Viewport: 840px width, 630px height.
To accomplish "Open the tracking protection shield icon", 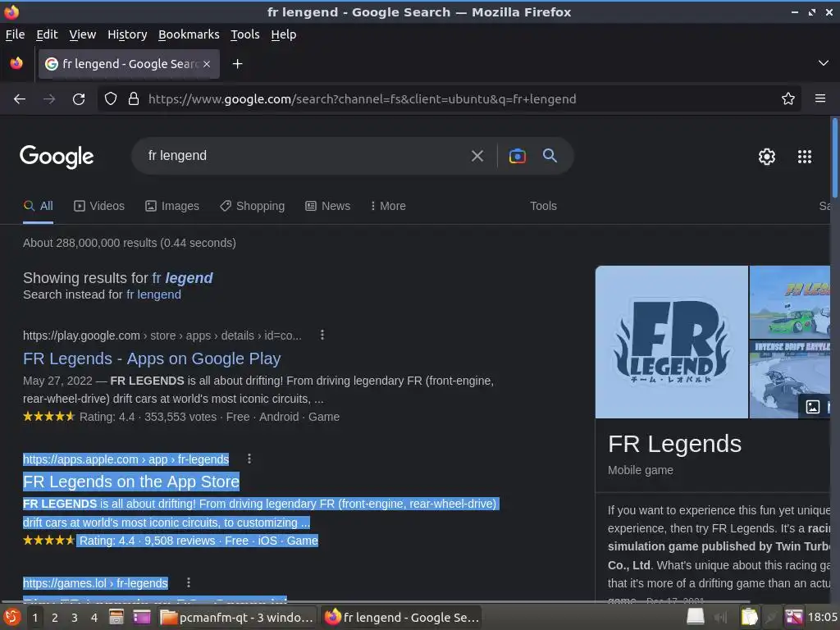I will pyautogui.click(x=111, y=98).
